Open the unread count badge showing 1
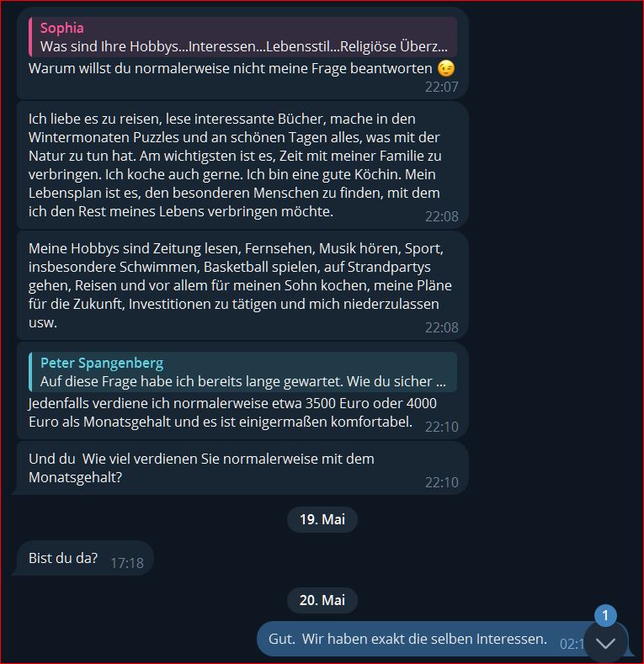644x664 pixels. pos(605,615)
